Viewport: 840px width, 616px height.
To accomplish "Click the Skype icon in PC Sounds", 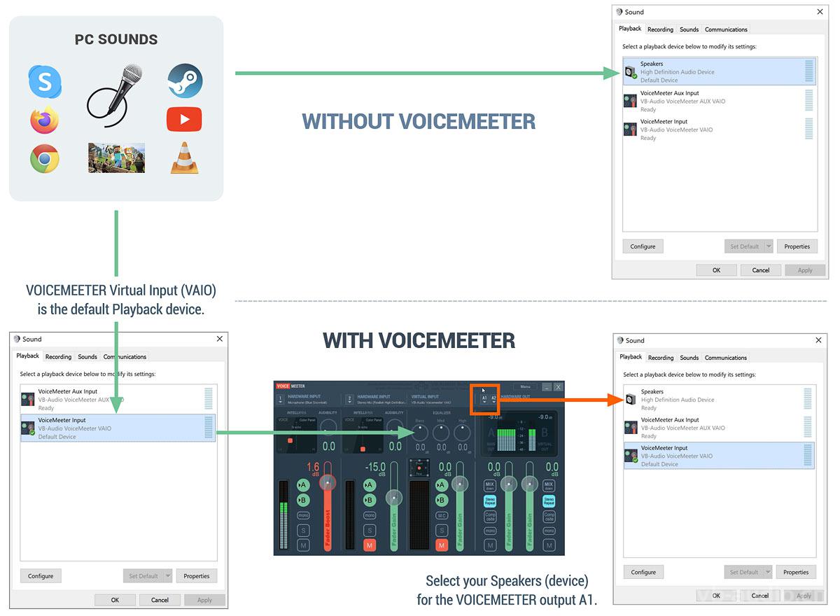I will coord(45,81).
